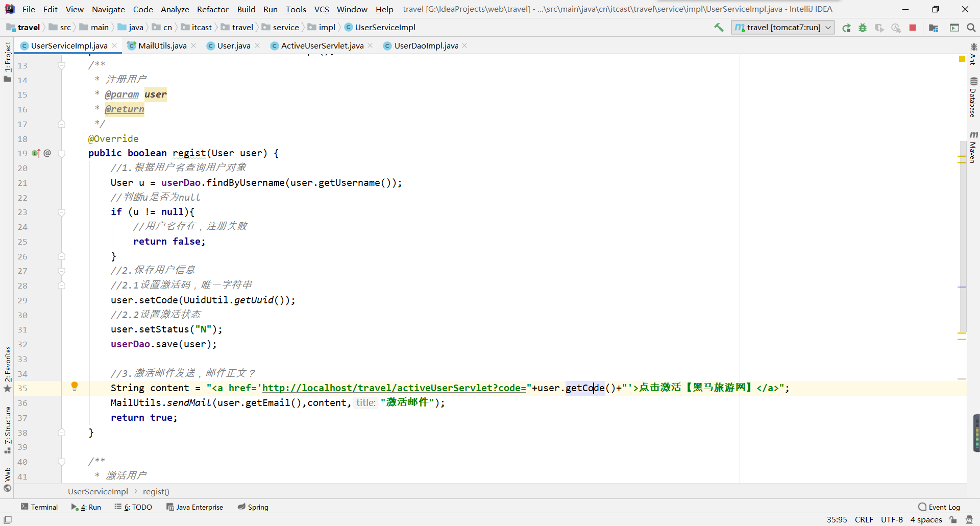Open the Event Log
Screen dimensions: 980x526
[939, 507]
